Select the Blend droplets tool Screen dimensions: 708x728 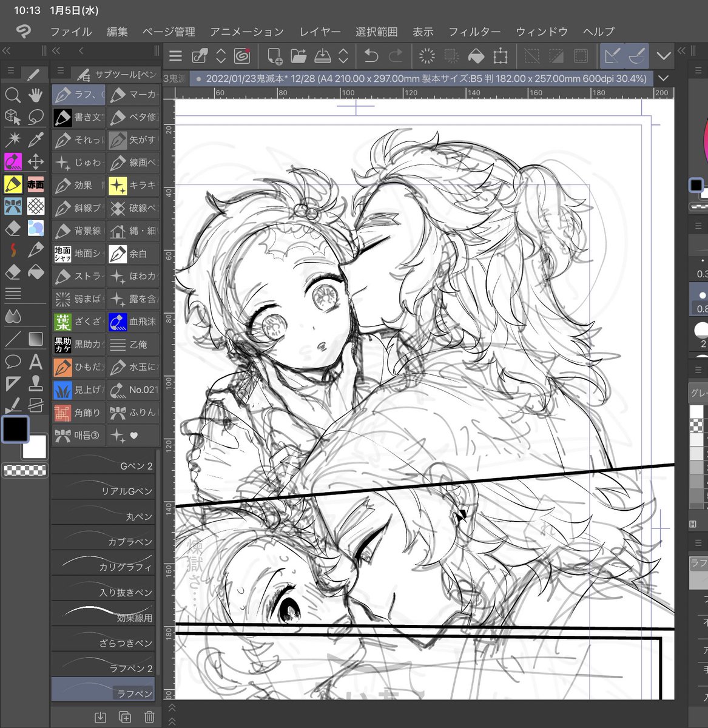click(13, 316)
